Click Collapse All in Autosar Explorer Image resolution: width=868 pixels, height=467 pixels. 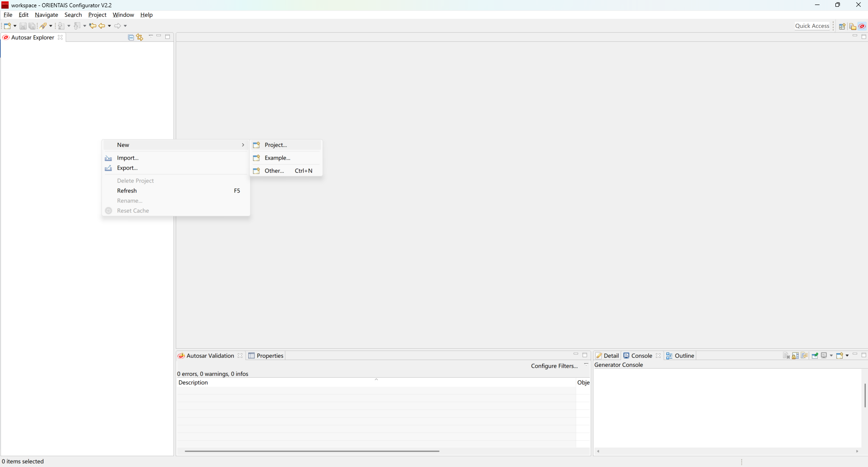click(131, 38)
